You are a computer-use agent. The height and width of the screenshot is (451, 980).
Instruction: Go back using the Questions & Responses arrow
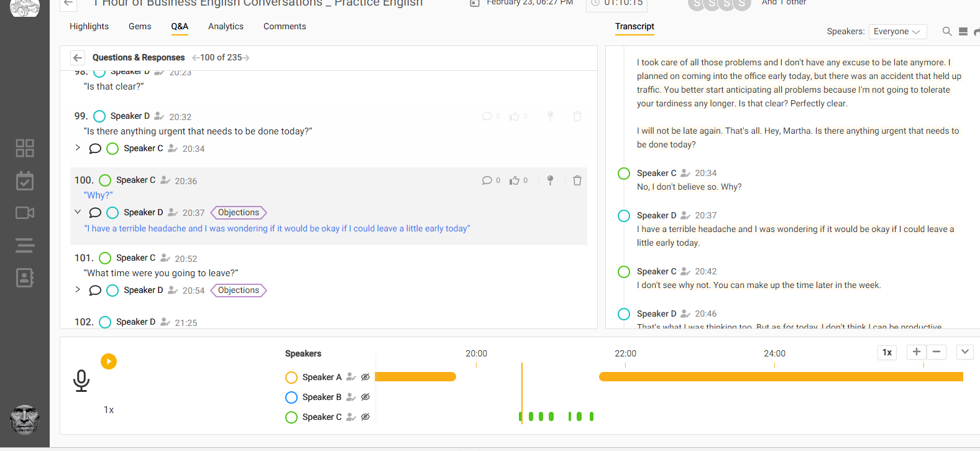tap(78, 58)
